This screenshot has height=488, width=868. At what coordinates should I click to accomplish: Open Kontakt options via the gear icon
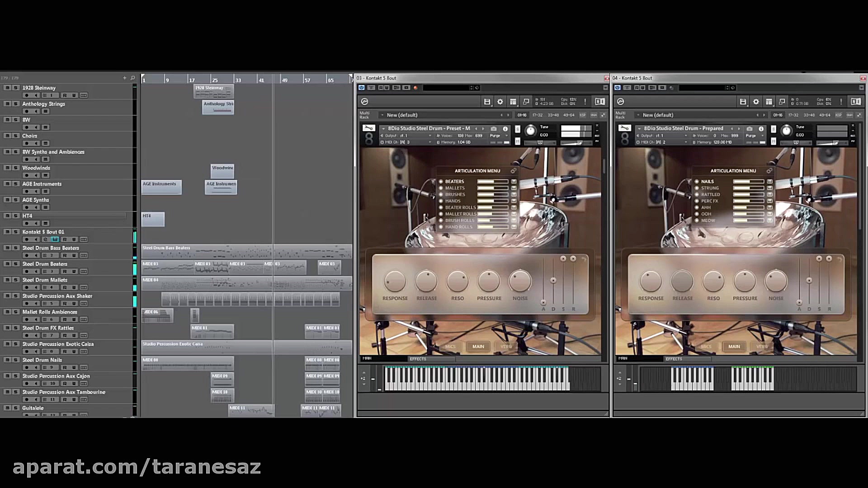coord(500,102)
